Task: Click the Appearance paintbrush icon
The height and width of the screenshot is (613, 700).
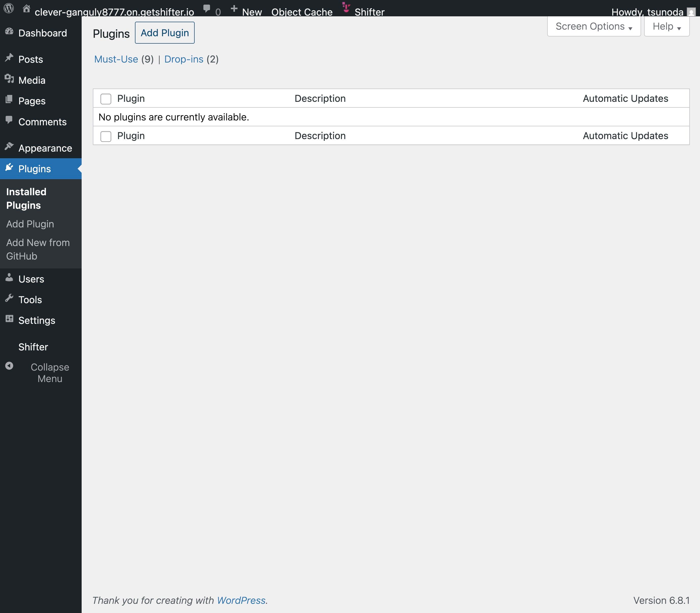Action: click(x=9, y=147)
